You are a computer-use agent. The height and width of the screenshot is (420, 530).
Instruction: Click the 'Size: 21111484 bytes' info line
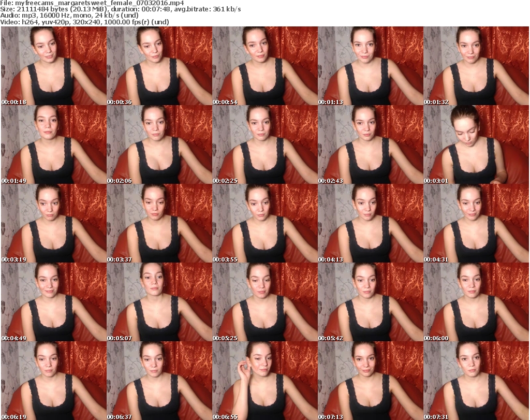coord(120,9)
